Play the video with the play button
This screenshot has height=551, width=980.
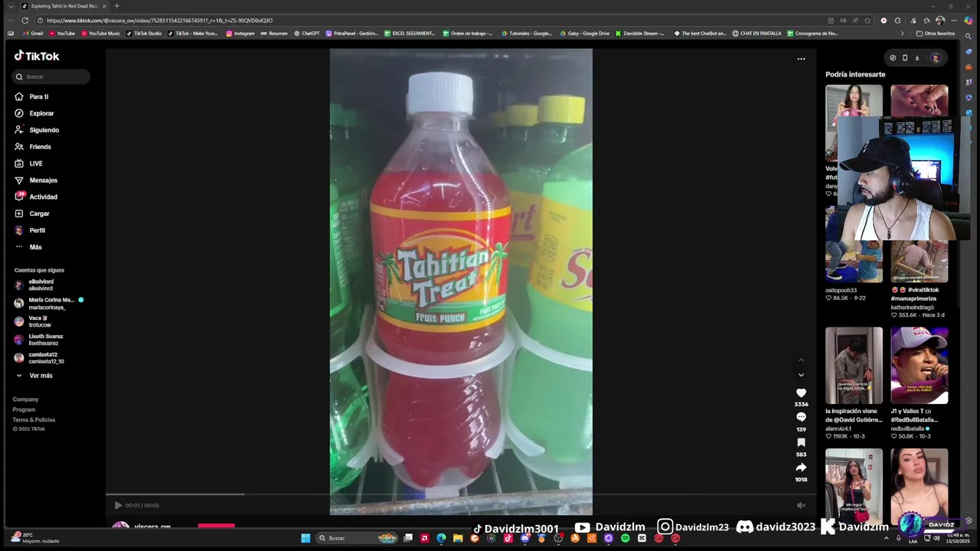117,505
